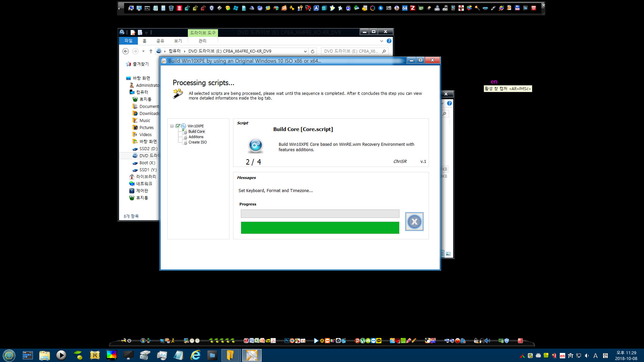
Task: Open Internet Explorer from the taskbar
Action: [x=195, y=355]
